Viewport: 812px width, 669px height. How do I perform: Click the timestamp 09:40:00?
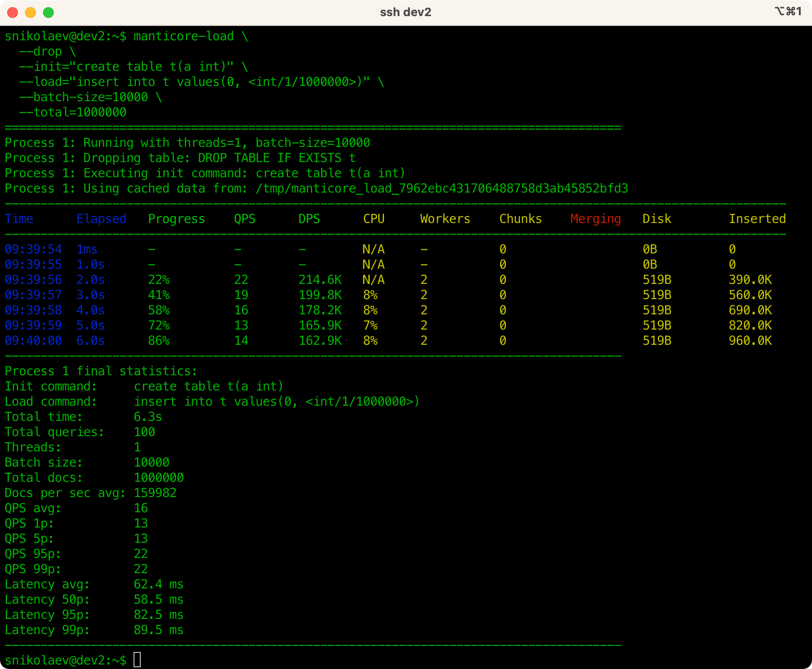pyautogui.click(x=33, y=341)
